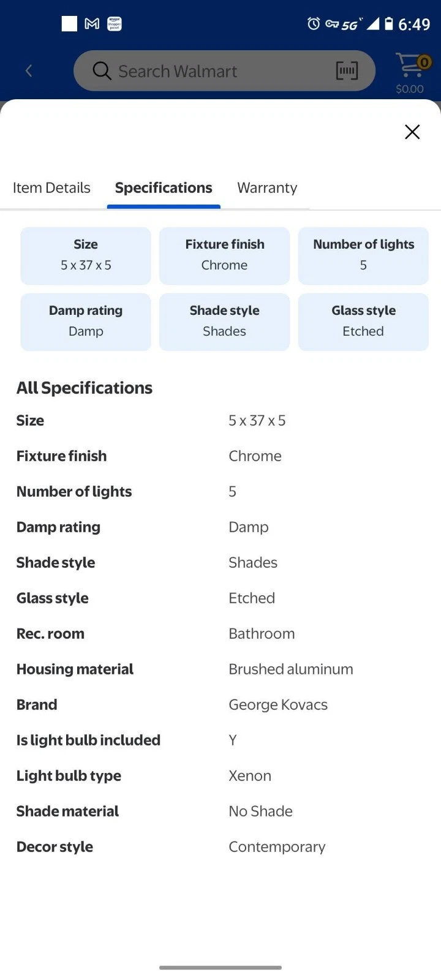This screenshot has width=441, height=980.
Task: Tap the Number of lights card
Action: [x=363, y=255]
